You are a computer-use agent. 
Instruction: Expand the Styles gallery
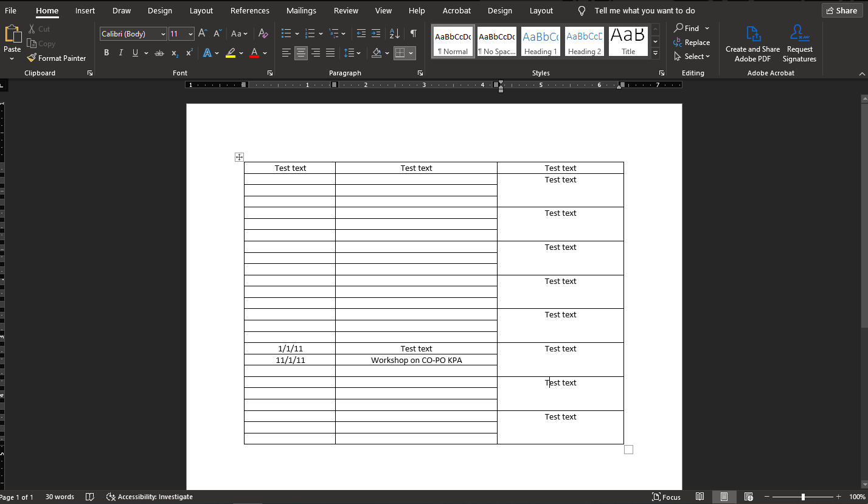click(x=655, y=54)
